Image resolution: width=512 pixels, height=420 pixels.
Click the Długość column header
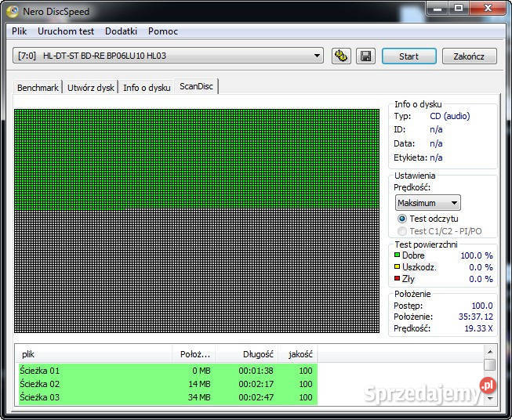(247, 354)
